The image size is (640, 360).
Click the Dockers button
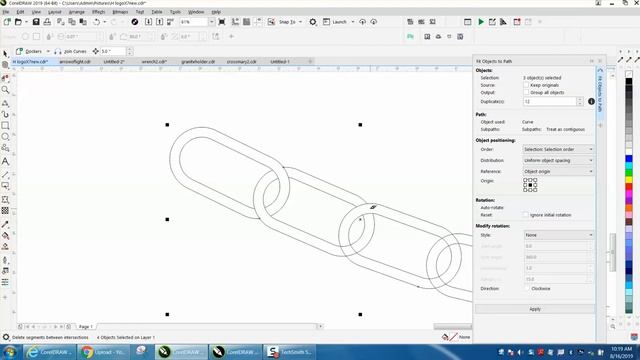[29, 51]
